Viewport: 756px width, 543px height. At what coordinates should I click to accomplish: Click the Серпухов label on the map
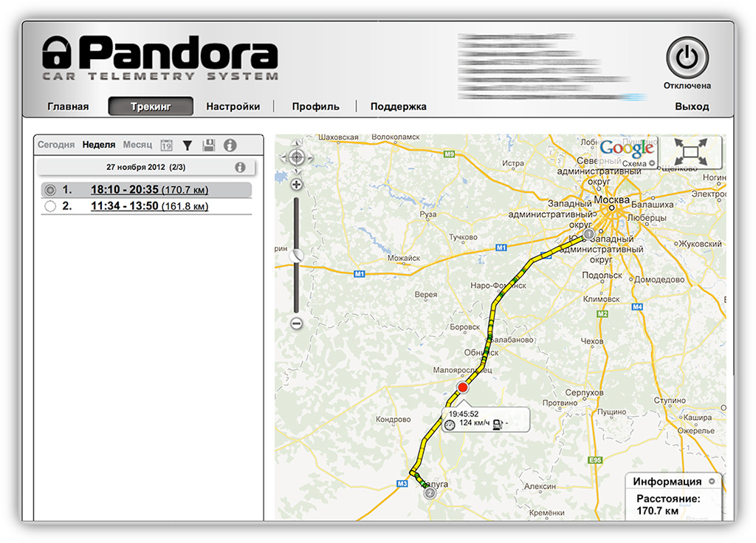[585, 392]
